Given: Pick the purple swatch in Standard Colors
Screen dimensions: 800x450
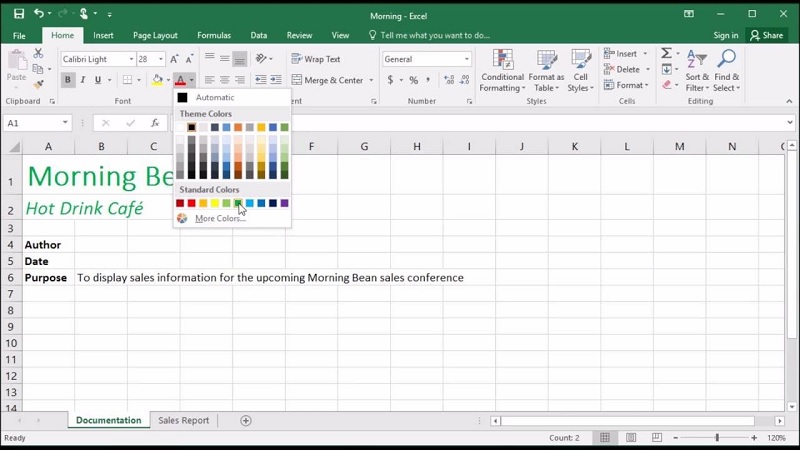Looking at the screenshot, I should pos(285,203).
